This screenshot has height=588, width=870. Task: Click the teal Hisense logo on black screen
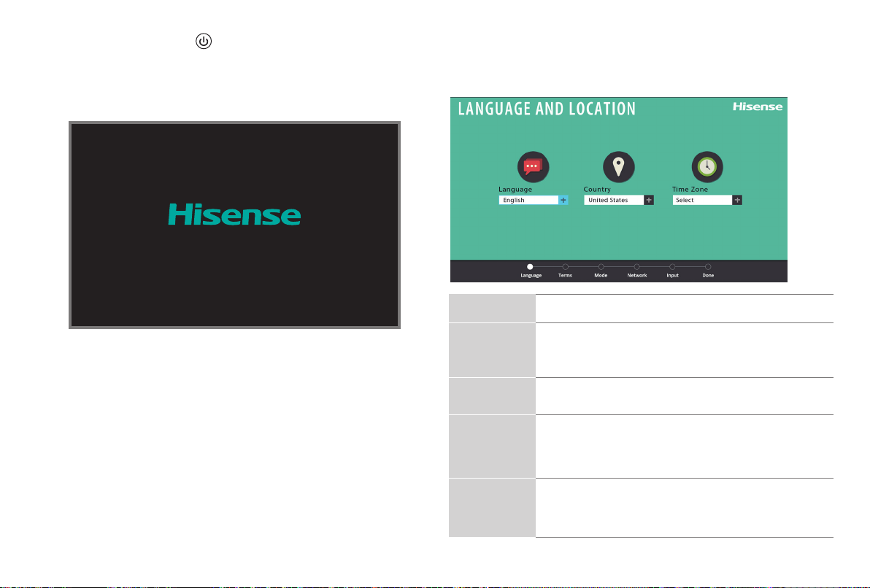(234, 214)
